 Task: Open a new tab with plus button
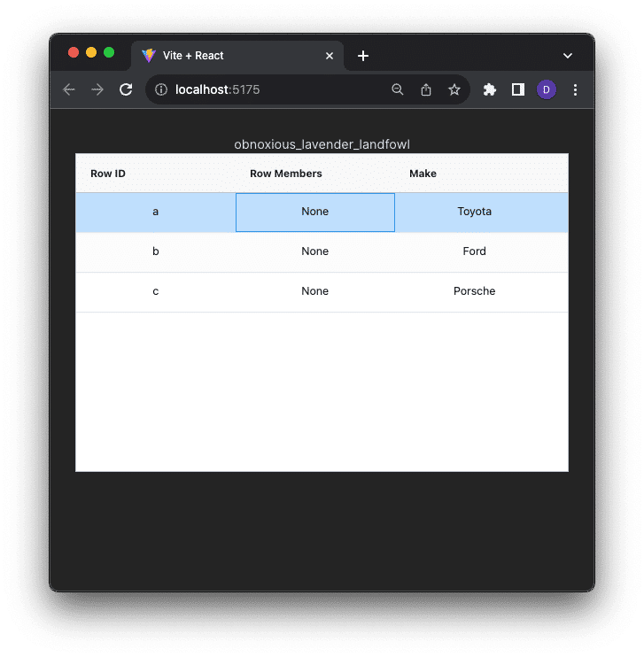coord(363,56)
